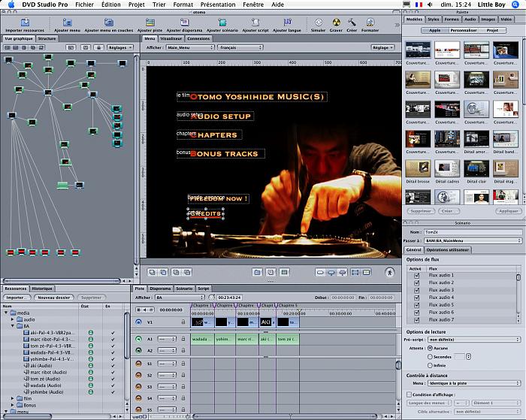Open Menu Identique à la piste dropdown
Viewport: 526px width, 420px height.
click(474, 382)
